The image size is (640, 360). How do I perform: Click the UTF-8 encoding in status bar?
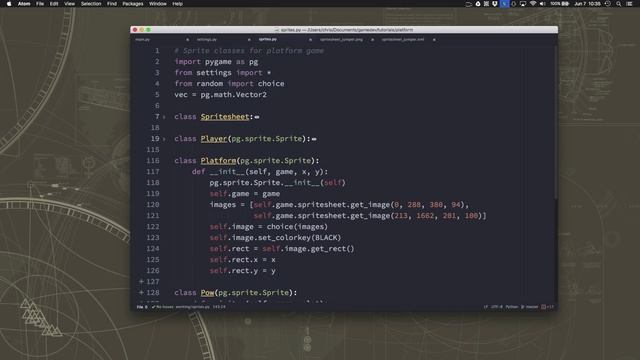[497, 307]
